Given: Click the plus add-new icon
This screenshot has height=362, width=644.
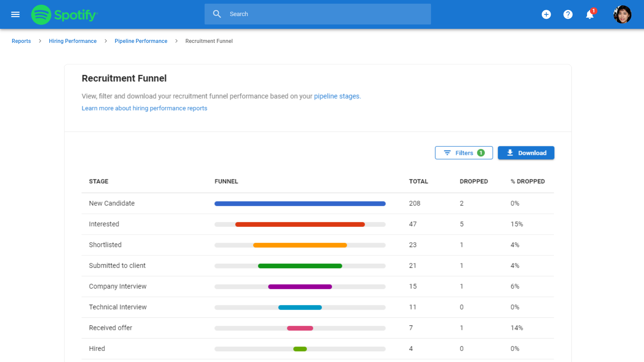Looking at the screenshot, I should (546, 14).
